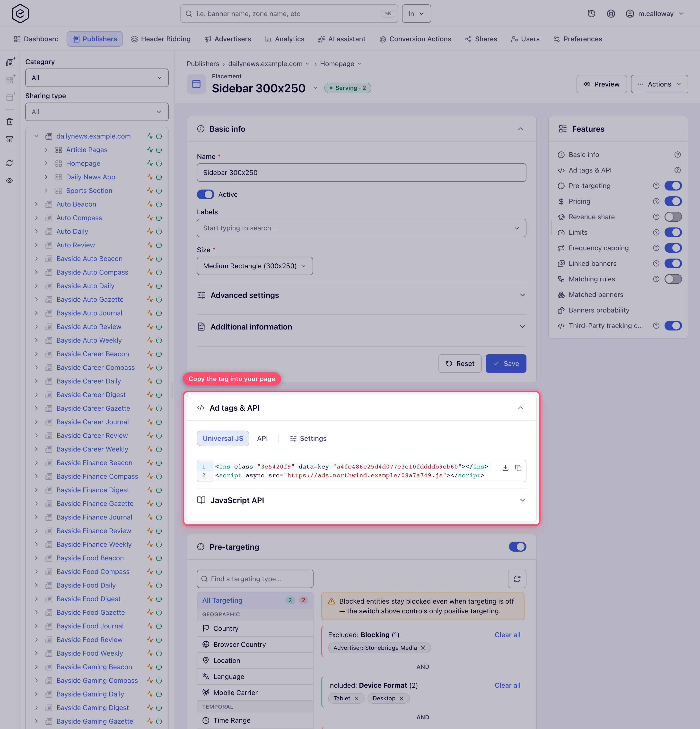Collapse the Basic info panel

click(x=520, y=129)
